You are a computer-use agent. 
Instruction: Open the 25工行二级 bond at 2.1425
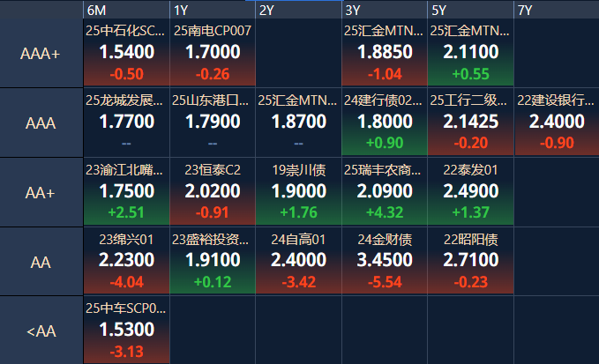[x=470, y=123]
